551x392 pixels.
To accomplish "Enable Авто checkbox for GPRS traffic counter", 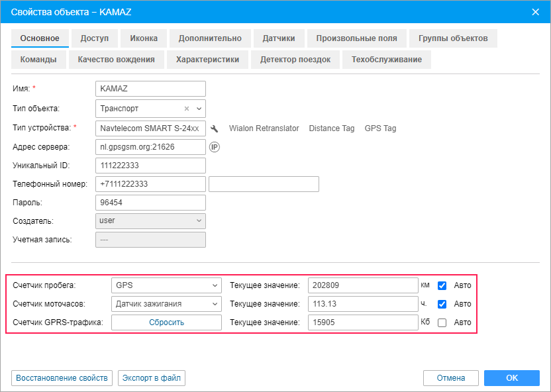I will click(x=442, y=322).
